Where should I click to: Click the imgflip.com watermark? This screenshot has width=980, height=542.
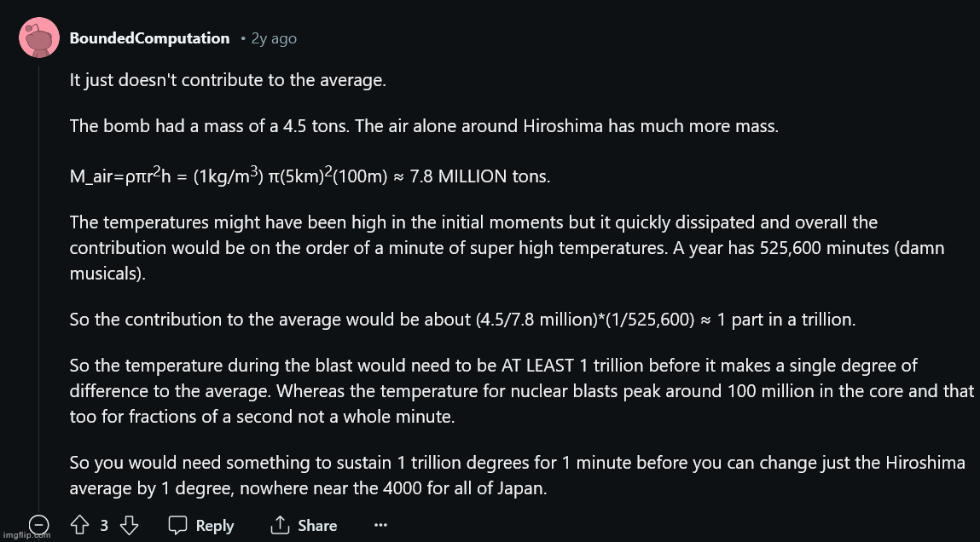point(26,535)
